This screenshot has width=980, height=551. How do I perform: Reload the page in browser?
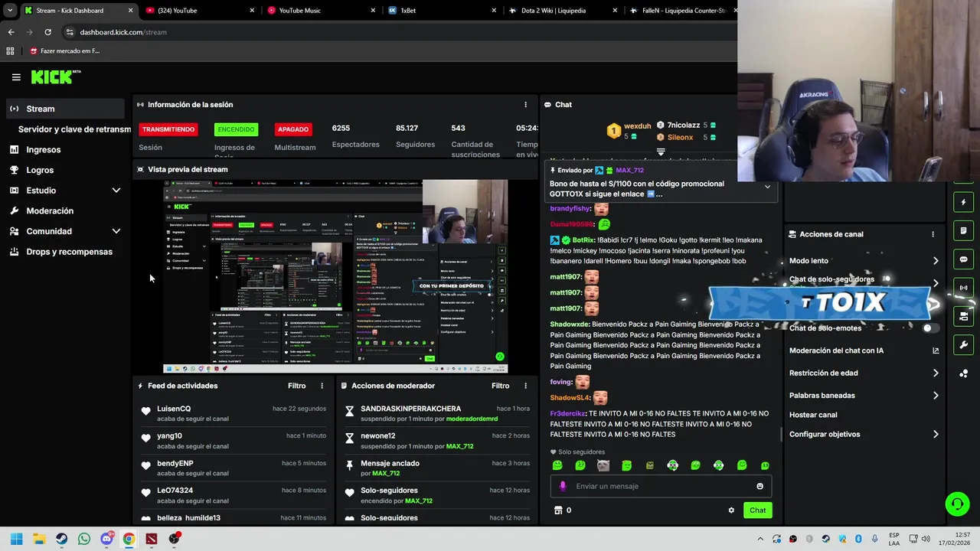tap(47, 32)
